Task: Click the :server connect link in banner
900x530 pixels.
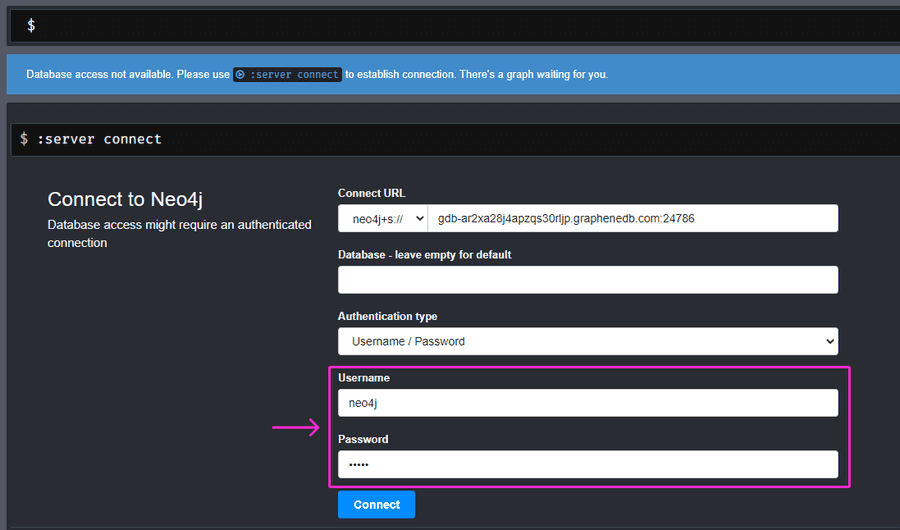Action: (288, 74)
